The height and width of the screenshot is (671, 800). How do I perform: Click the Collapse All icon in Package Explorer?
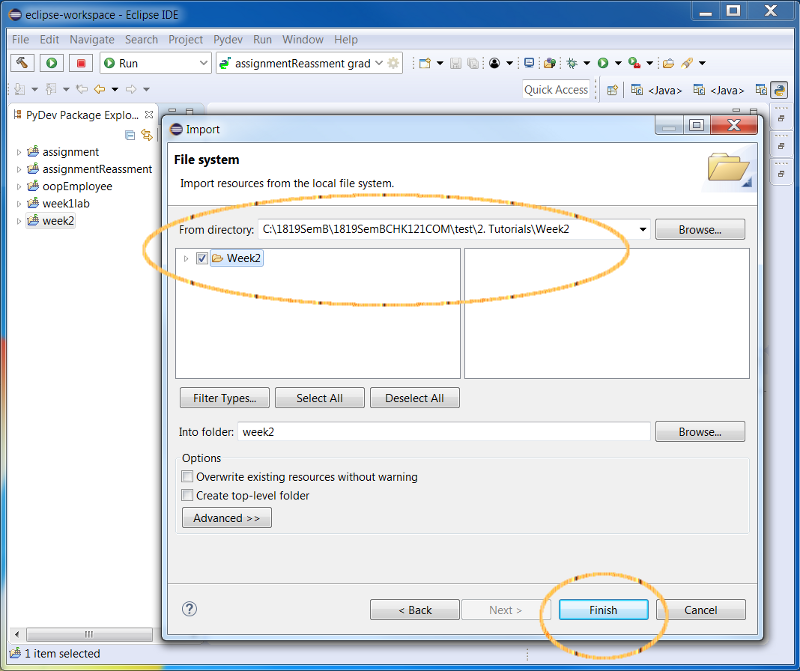130,135
